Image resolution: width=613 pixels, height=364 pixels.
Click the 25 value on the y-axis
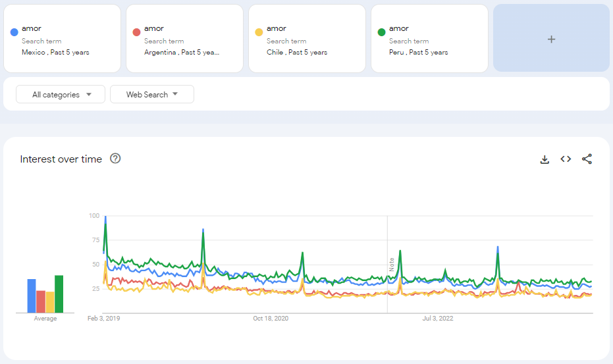pos(95,288)
